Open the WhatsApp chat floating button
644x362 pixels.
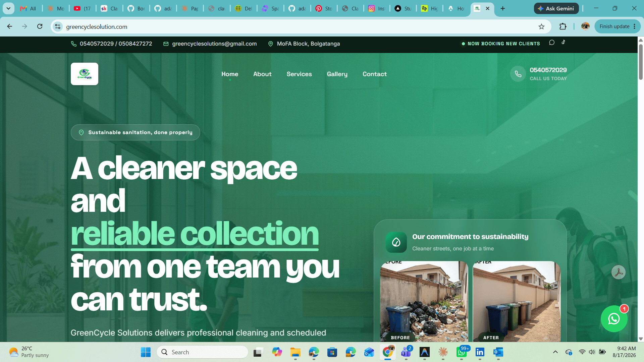click(x=614, y=319)
